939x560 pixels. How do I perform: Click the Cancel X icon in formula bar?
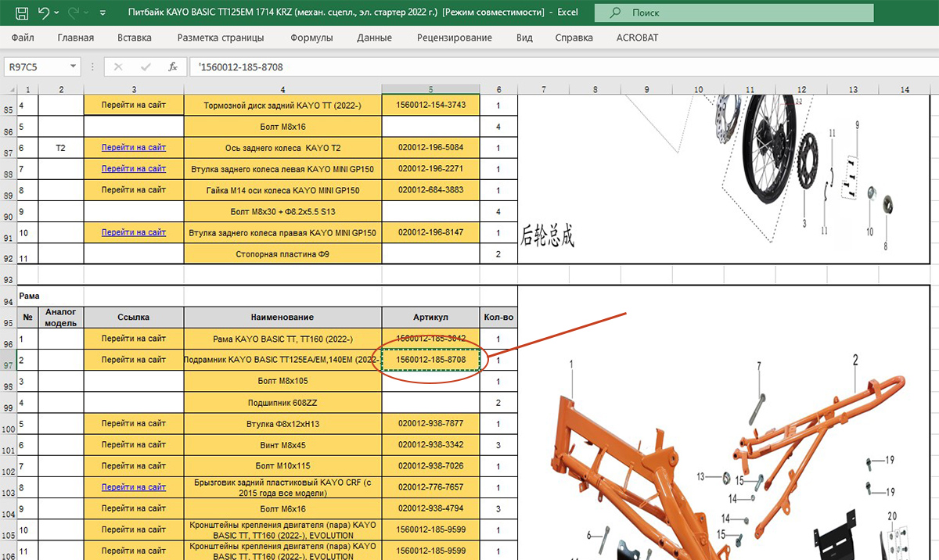coord(118,67)
